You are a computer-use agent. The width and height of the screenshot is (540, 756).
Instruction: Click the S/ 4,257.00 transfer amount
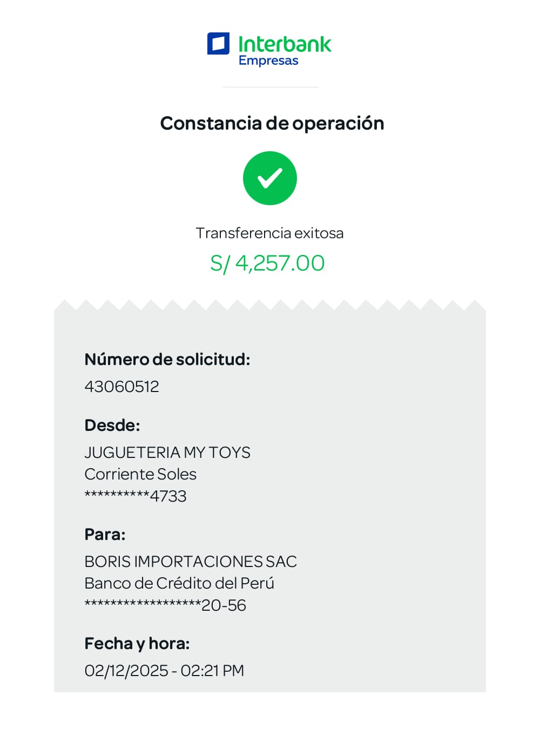pos(267,264)
